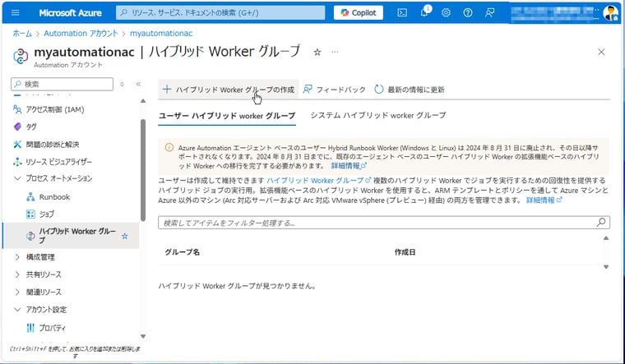Screen dimensions: 625x364
Task: Open the help question mark menu
Action: click(x=468, y=13)
